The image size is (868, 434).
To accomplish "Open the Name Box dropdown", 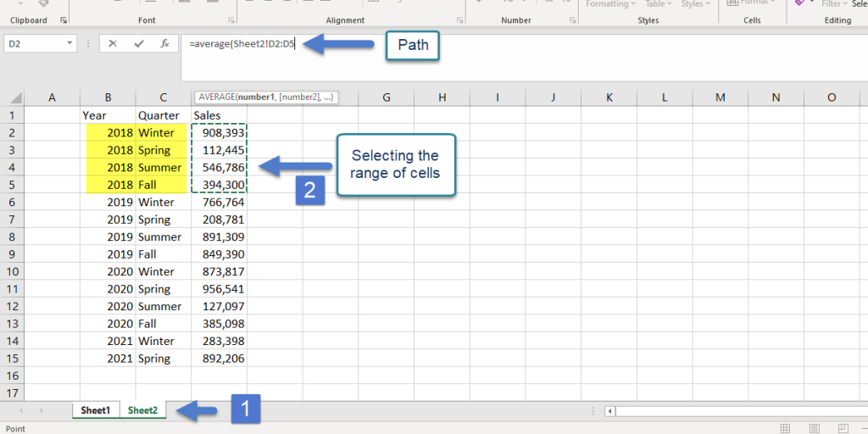I will pos(70,43).
